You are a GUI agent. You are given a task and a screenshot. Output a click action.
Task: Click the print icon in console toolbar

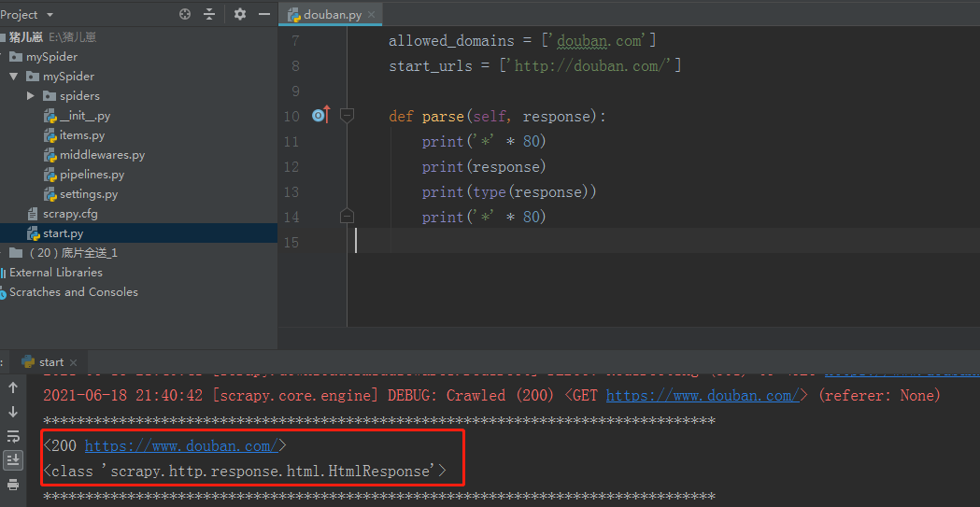pyautogui.click(x=13, y=485)
